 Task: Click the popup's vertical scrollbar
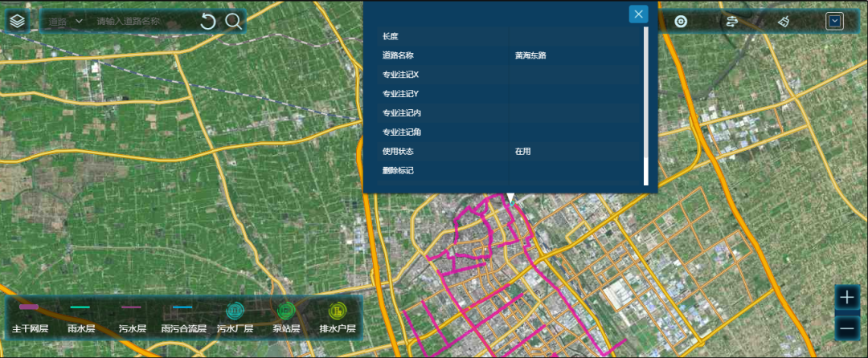(645, 104)
